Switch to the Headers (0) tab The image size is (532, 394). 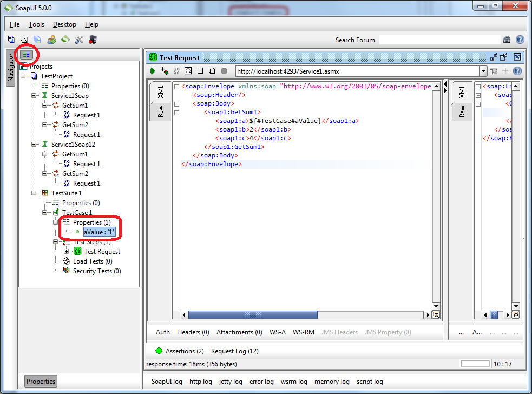[193, 332]
